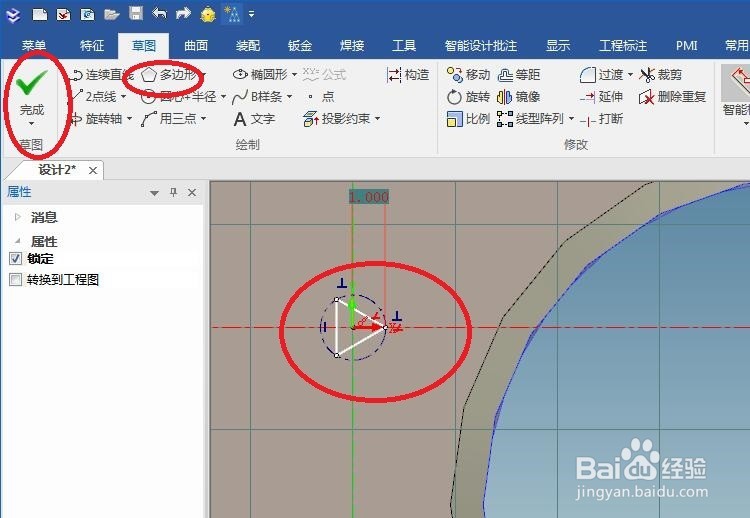The width and height of the screenshot is (750, 518).
Task: Choose the 旋转轴 rotation axis tool
Action: (96, 119)
